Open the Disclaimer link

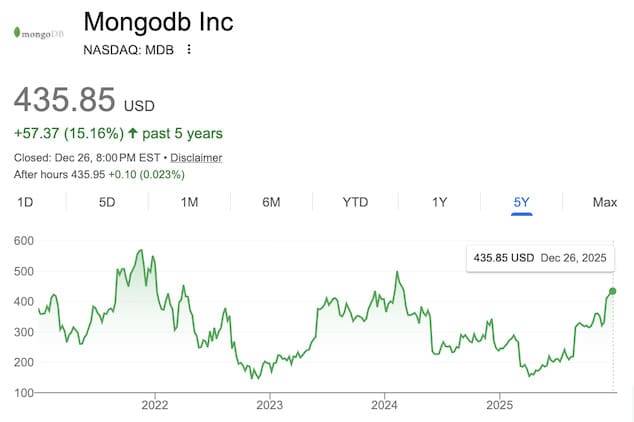[x=196, y=158]
